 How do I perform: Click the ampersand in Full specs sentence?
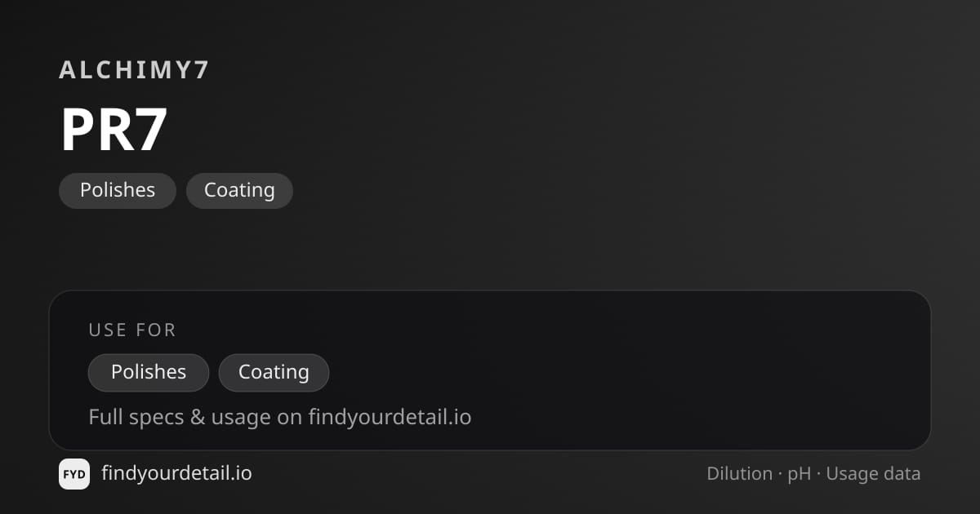pyautogui.click(x=198, y=417)
